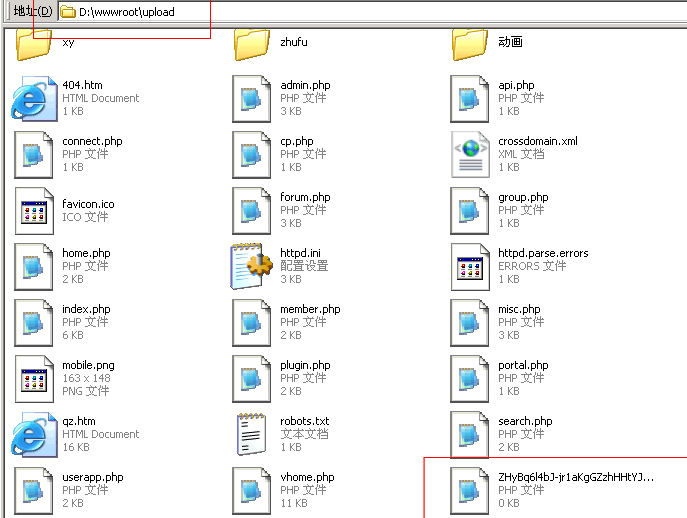Select the search.php file icon
Viewport: 687px width, 518px height.
(x=470, y=435)
